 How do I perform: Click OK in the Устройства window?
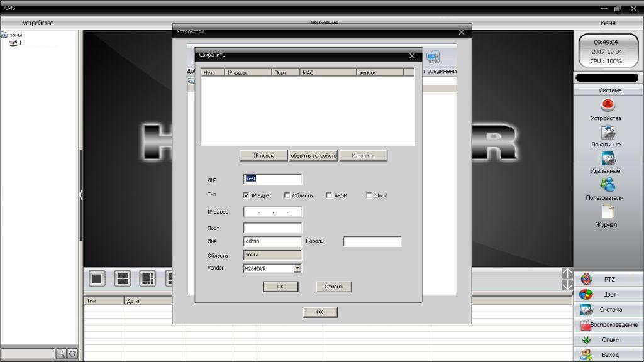[x=320, y=312]
